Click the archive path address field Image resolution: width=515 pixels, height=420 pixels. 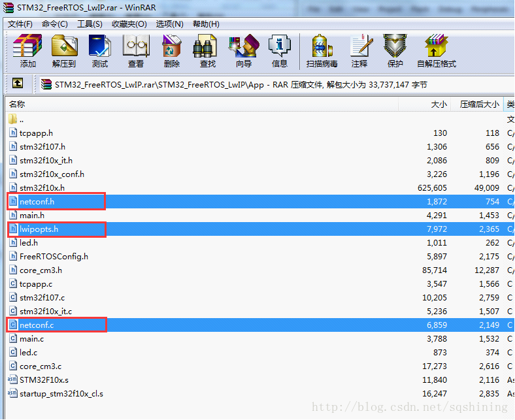point(276,84)
